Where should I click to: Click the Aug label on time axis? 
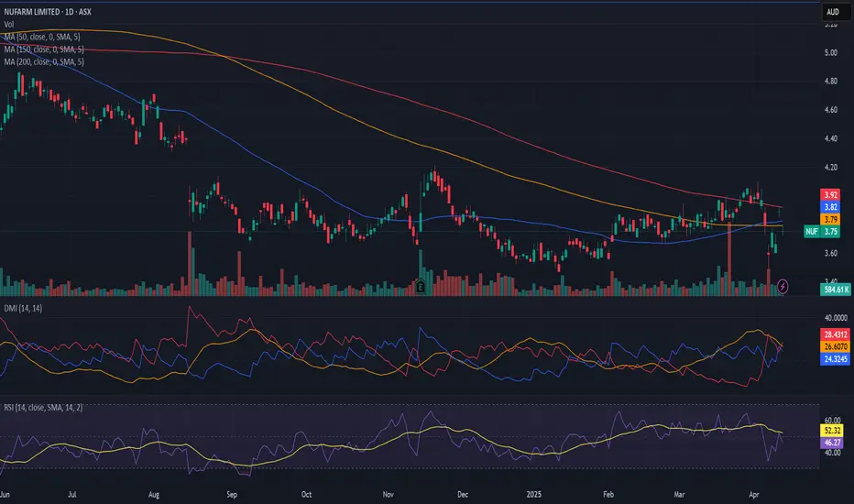pos(154,495)
